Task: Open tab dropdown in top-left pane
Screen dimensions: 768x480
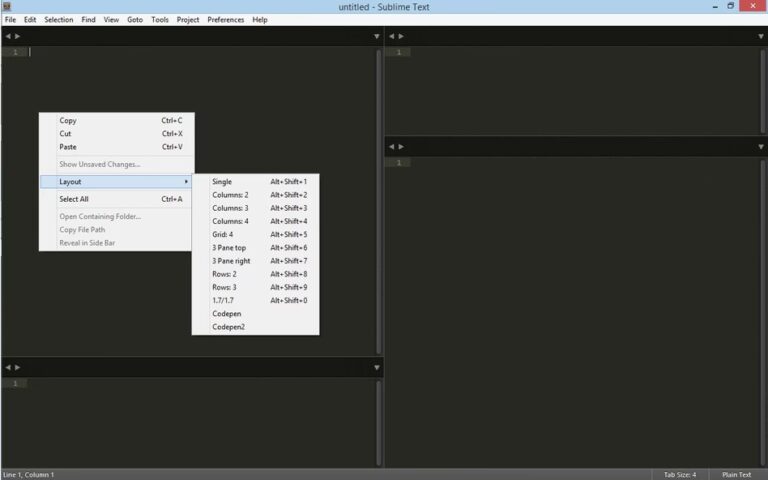Action: [x=377, y=37]
